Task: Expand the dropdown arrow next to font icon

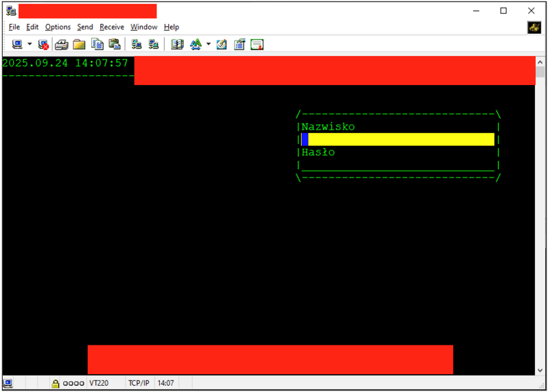Action: pos(208,45)
